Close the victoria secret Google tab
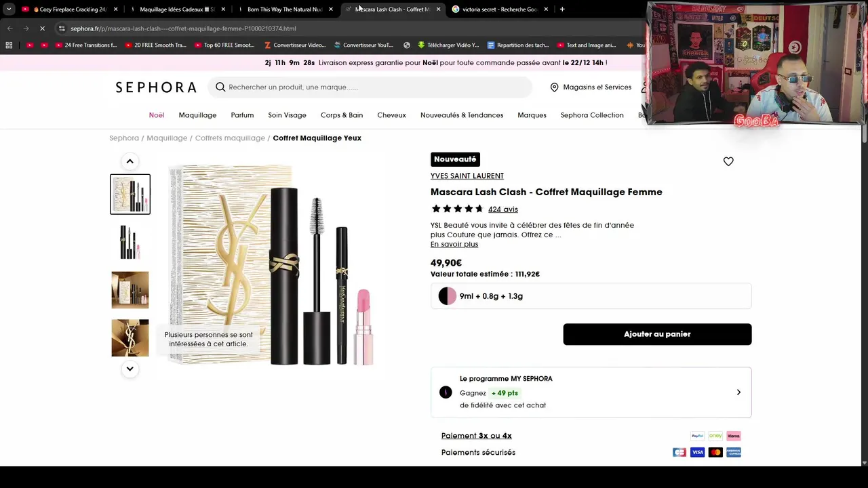The width and height of the screenshot is (868, 488). click(546, 9)
